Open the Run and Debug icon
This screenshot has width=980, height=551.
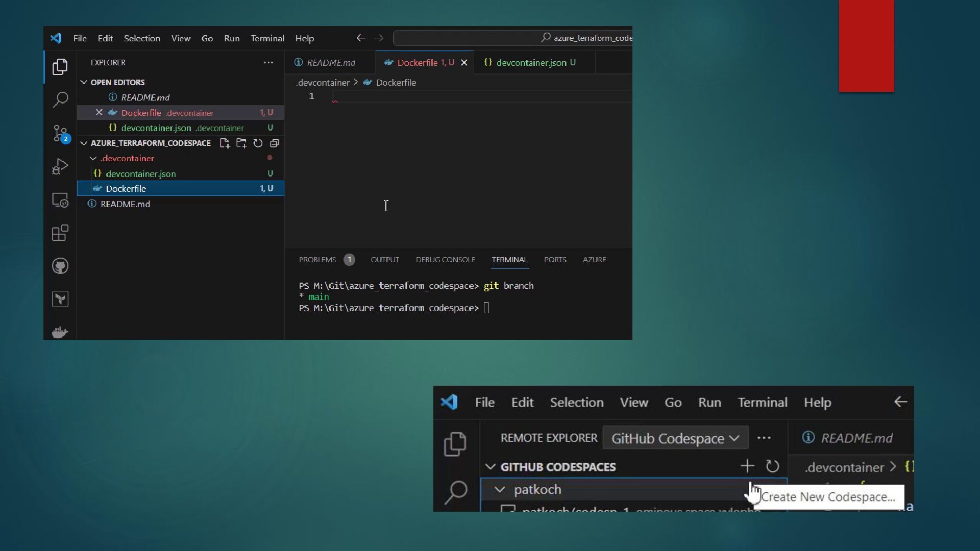pos(60,167)
